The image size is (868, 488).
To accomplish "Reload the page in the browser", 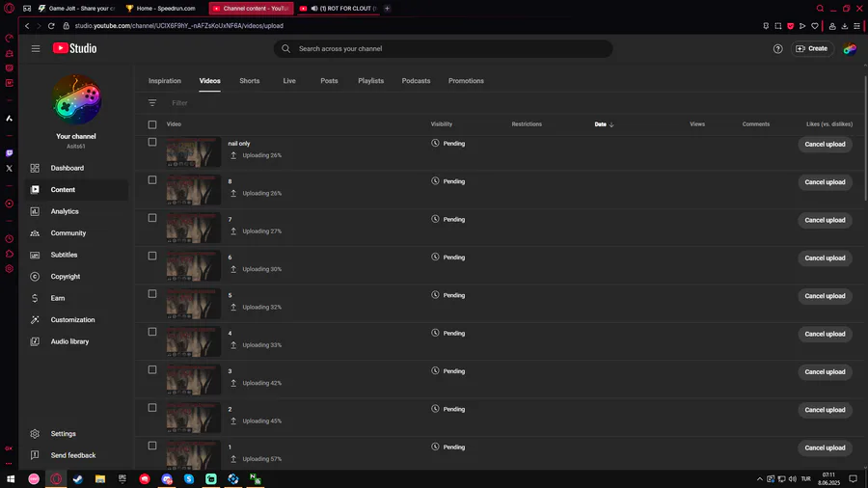I will coord(51,25).
